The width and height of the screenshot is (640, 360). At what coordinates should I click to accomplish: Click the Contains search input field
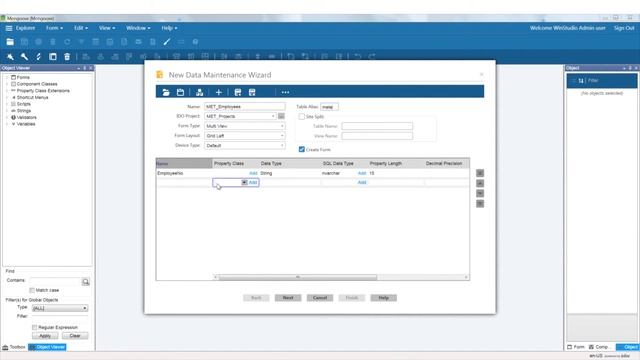pyautogui.click(x=55, y=282)
